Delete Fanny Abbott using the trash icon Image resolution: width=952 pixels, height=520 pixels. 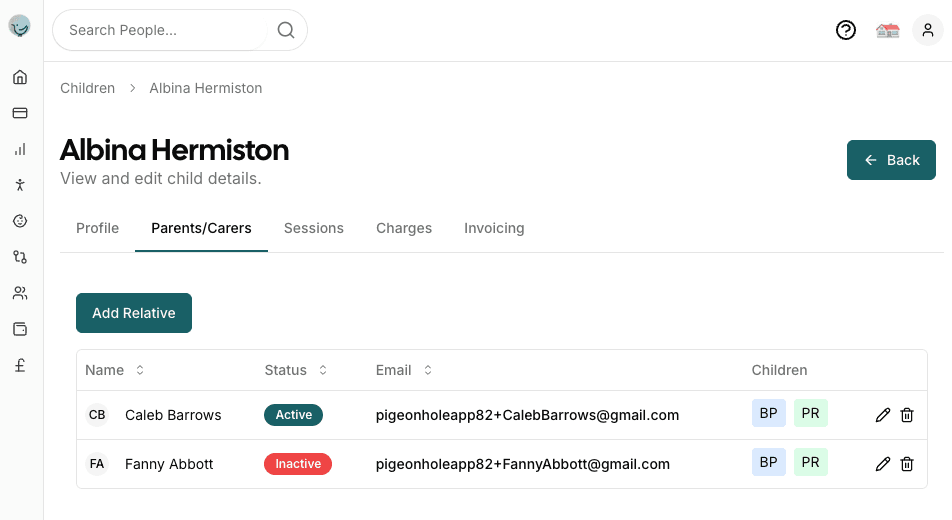[907, 464]
